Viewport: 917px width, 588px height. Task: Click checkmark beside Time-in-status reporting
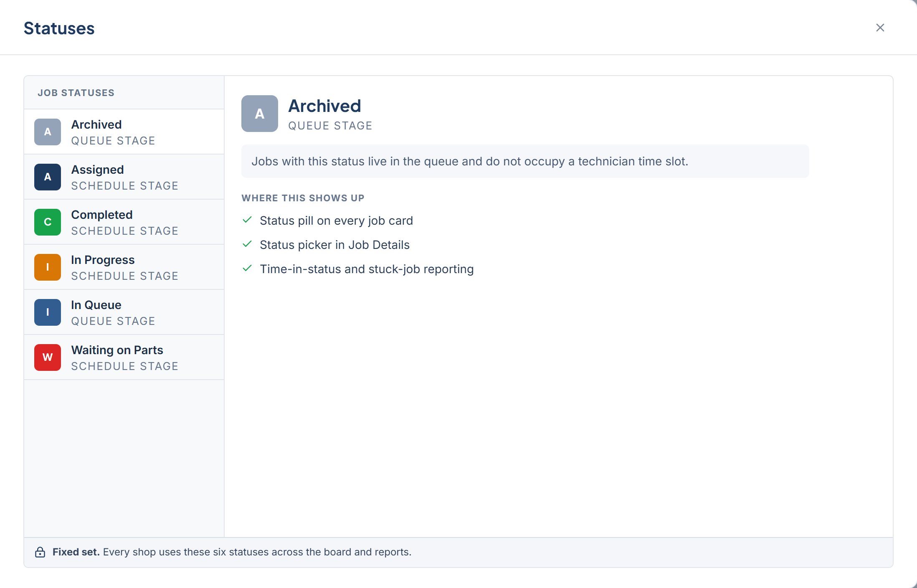tap(247, 268)
